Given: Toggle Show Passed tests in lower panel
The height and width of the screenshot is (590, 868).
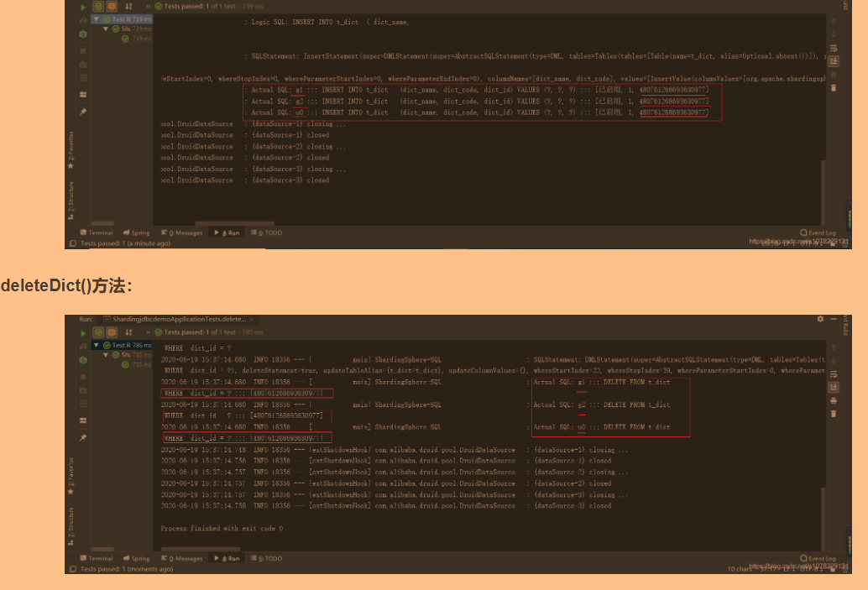Looking at the screenshot, I should click(x=98, y=332).
